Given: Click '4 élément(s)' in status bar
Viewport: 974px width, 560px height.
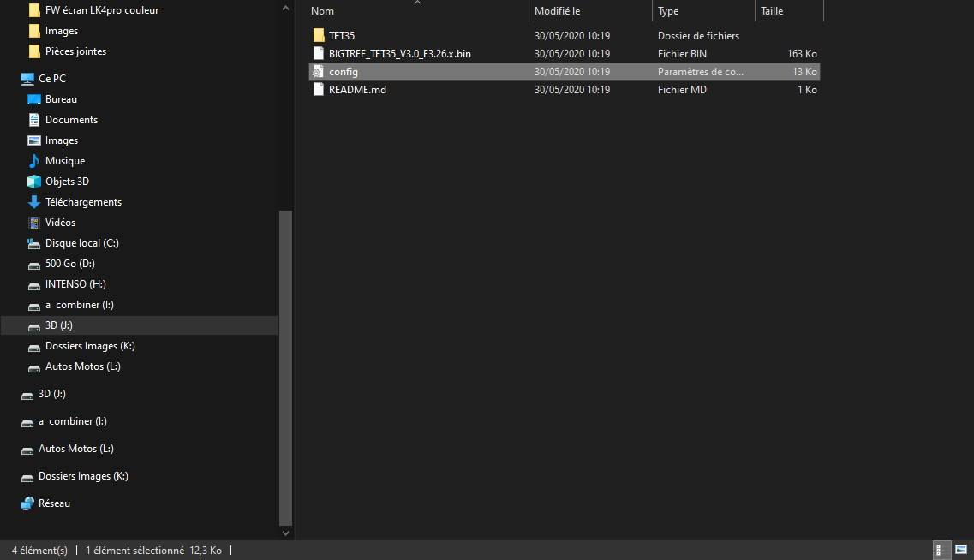Looking at the screenshot, I should pyautogui.click(x=39, y=550).
